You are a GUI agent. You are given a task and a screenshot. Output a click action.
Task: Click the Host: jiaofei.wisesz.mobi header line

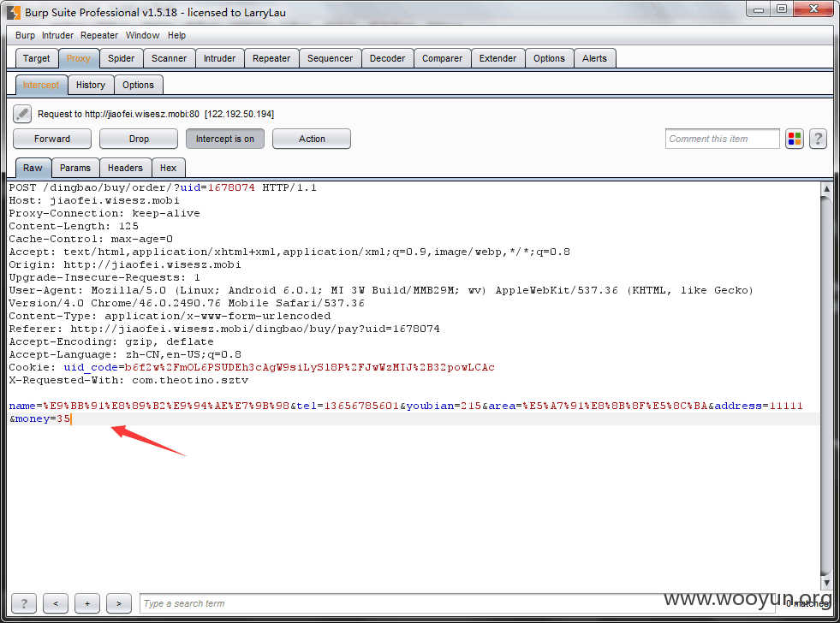coord(94,200)
